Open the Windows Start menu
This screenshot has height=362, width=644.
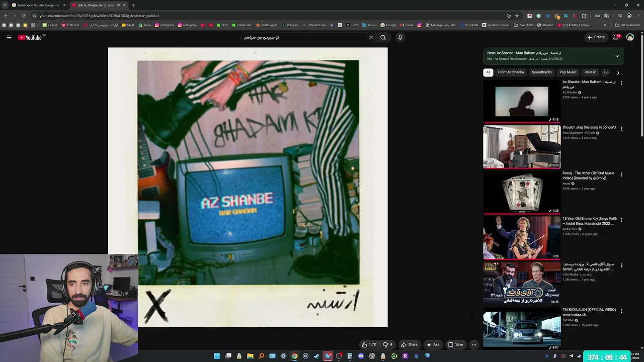click(x=217, y=356)
